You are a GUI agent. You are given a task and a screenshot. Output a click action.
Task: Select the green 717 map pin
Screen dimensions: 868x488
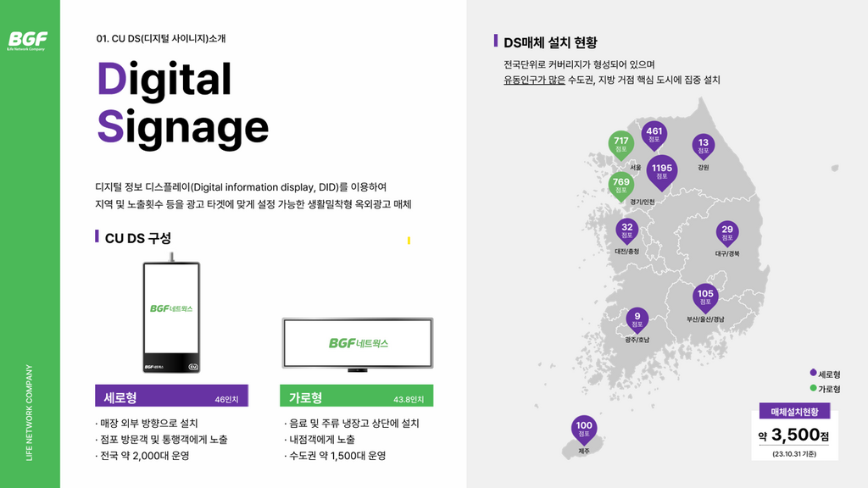(621, 145)
